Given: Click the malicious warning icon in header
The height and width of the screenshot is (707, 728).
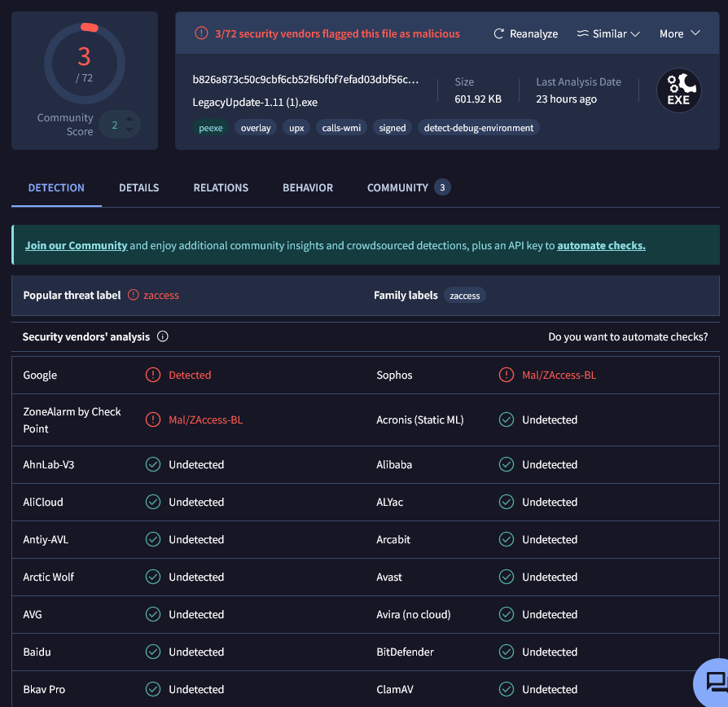Looking at the screenshot, I should 201,33.
